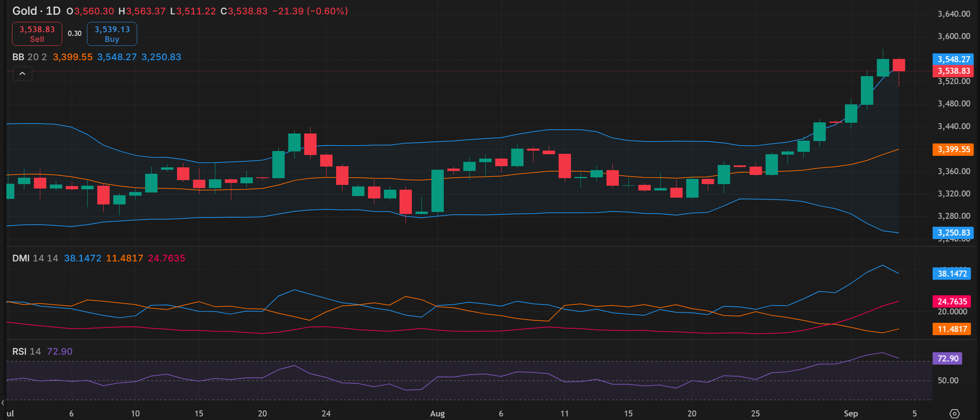980x420 pixels.
Task: Open chart settings gear icon
Action: (x=954, y=414)
